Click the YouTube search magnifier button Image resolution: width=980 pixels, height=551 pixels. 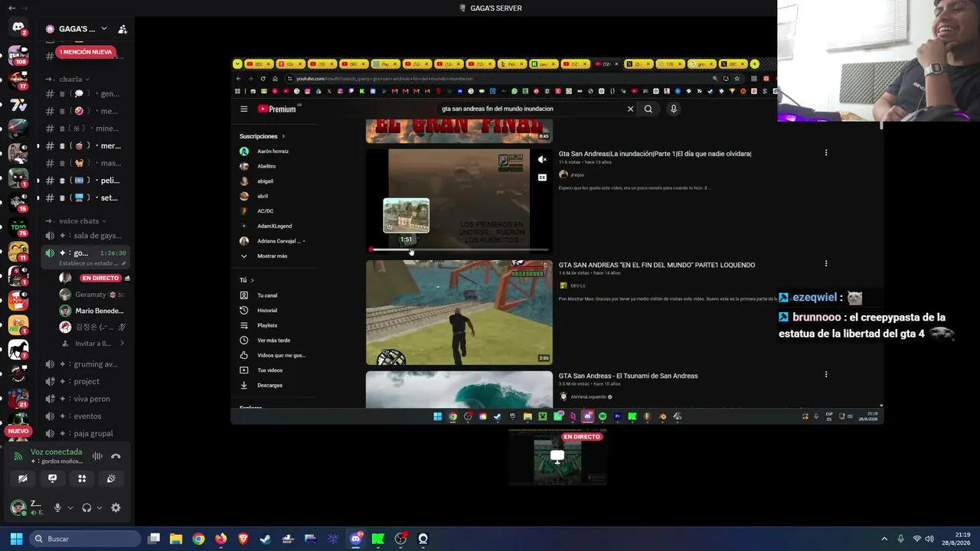click(x=648, y=109)
